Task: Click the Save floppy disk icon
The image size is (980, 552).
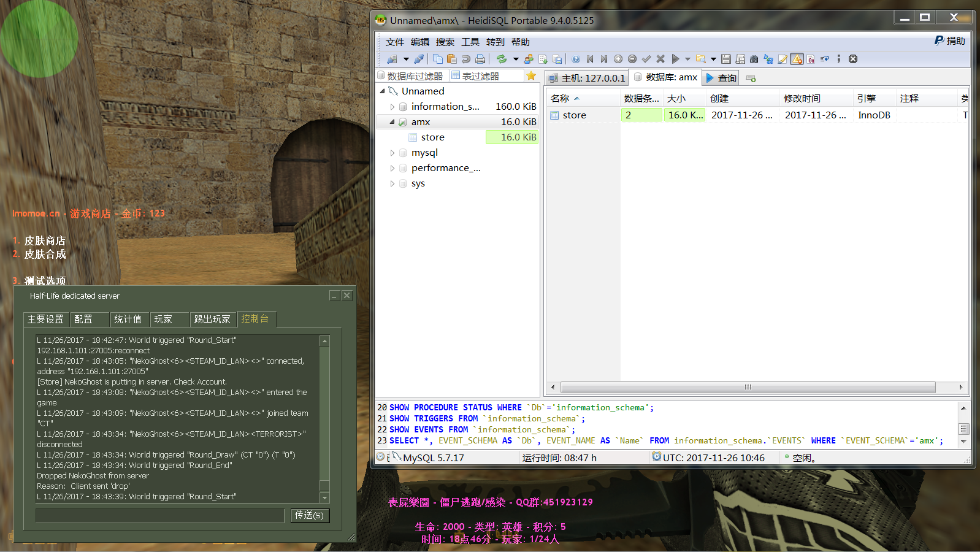Action: (726, 59)
